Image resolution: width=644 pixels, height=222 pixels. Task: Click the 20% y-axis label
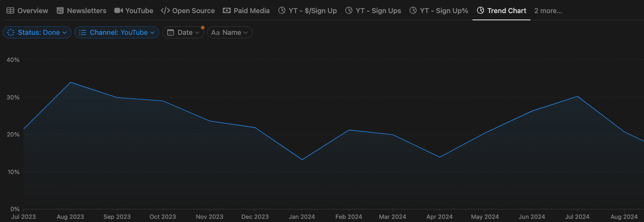coord(13,134)
